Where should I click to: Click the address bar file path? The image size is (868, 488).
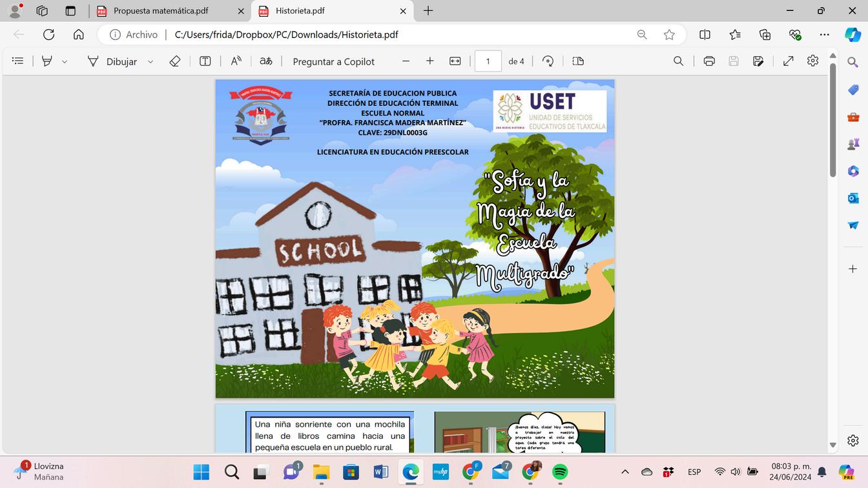coord(287,35)
